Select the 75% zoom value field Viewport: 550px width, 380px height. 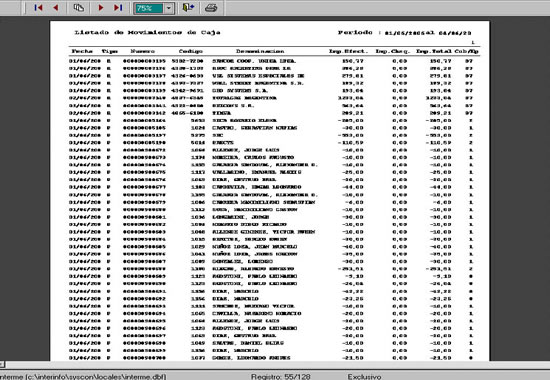[148, 8]
